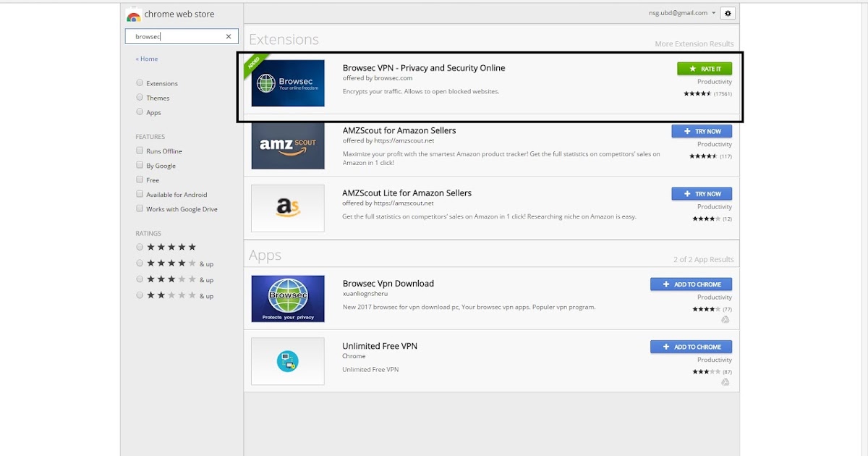Select the Extensions radio filter
This screenshot has width=868, height=456.
point(140,83)
